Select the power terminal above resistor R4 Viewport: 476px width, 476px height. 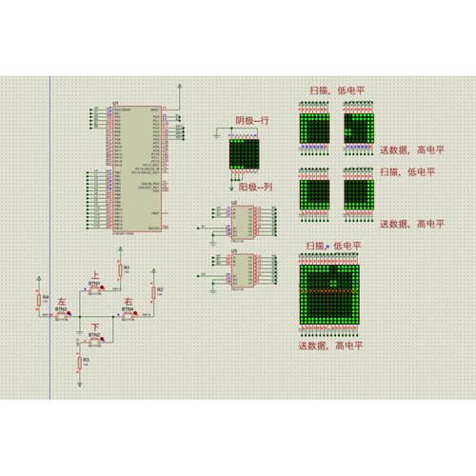tap(39, 279)
